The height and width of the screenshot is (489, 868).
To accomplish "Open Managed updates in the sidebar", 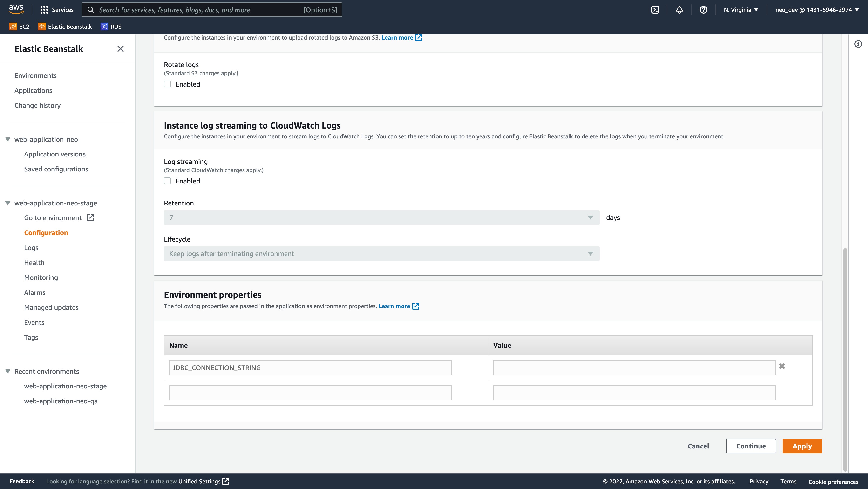I will pyautogui.click(x=51, y=307).
